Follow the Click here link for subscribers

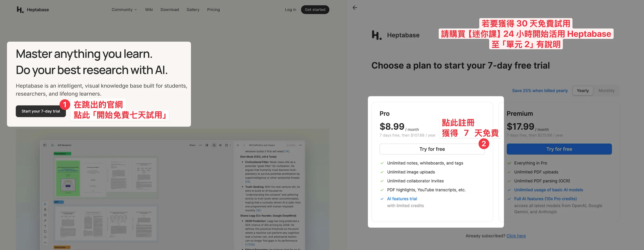516,236
